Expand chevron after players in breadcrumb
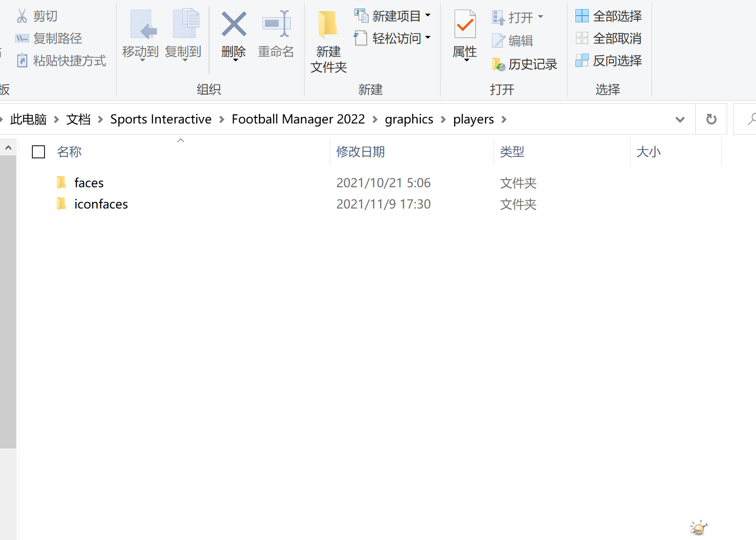Image resolution: width=756 pixels, height=540 pixels. pos(504,119)
